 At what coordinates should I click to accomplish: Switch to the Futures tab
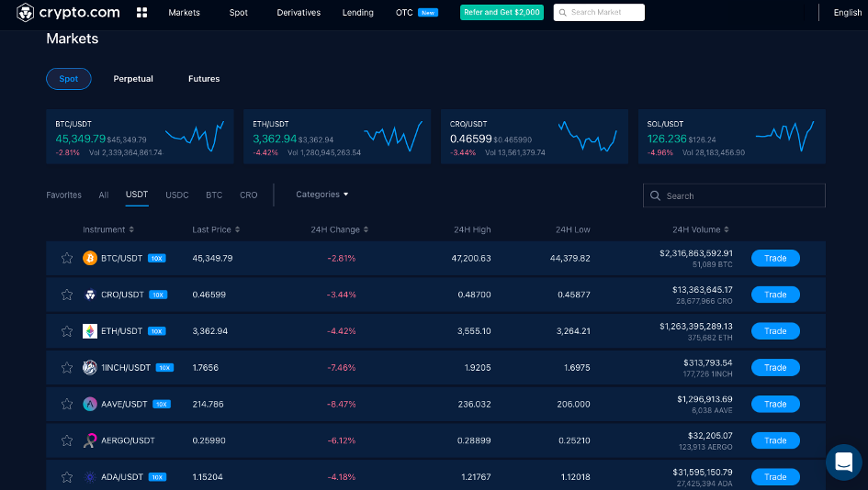point(204,79)
